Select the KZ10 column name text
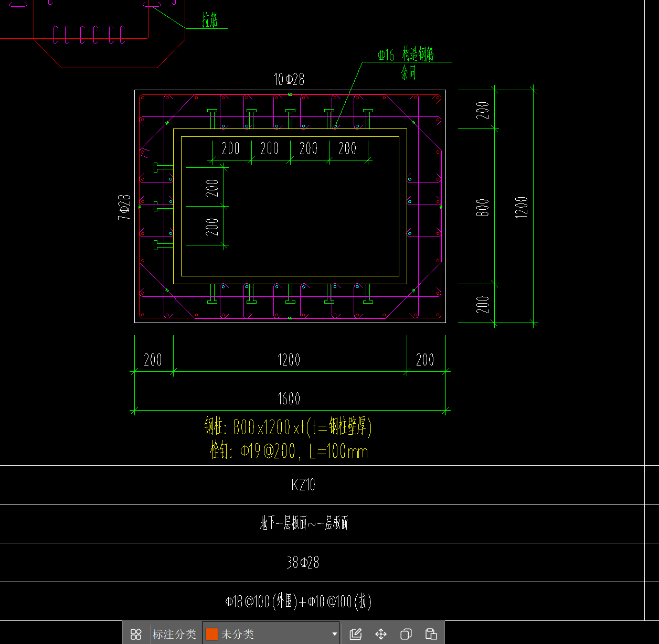The width and height of the screenshot is (659, 644). click(x=303, y=485)
